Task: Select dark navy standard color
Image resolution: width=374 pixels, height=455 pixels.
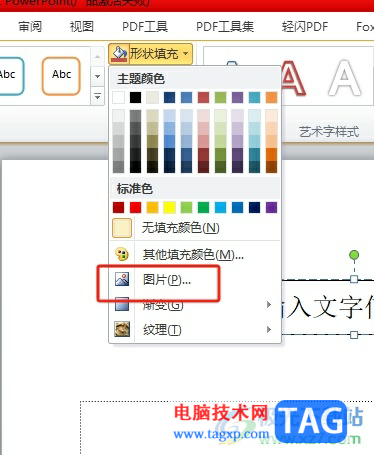Action: coord(254,207)
